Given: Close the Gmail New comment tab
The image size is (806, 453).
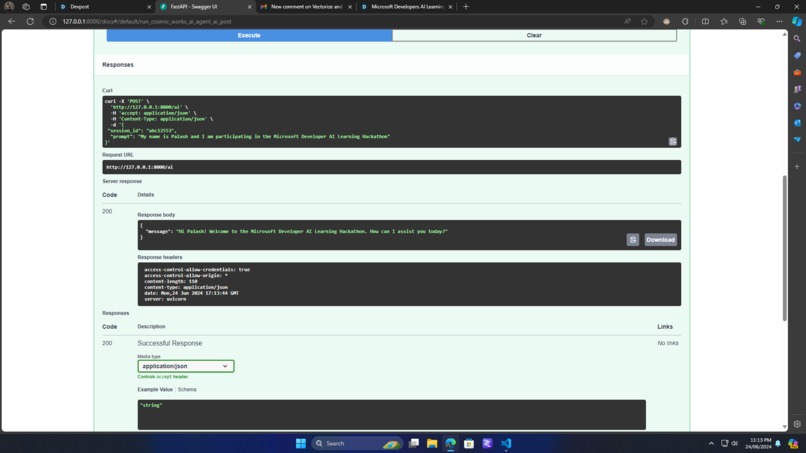Looking at the screenshot, I should [350, 7].
